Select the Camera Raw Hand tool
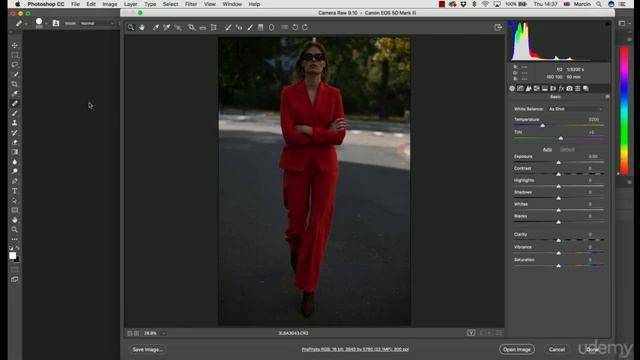The image size is (640, 360). click(x=142, y=27)
